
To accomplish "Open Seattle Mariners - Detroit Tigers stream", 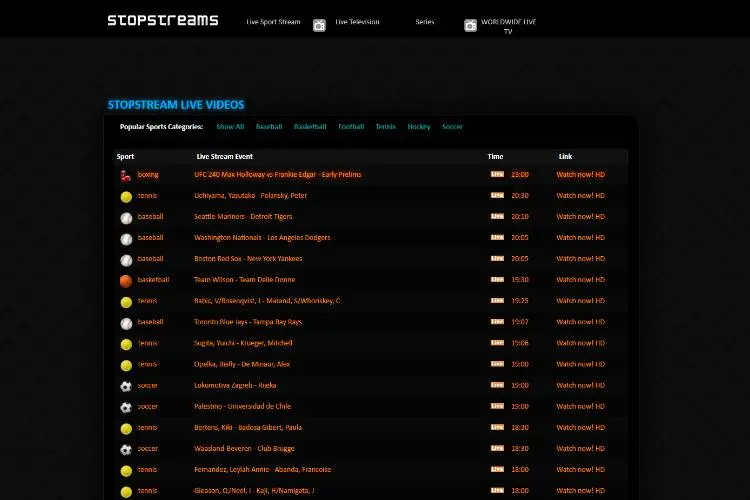I will click(243, 217).
